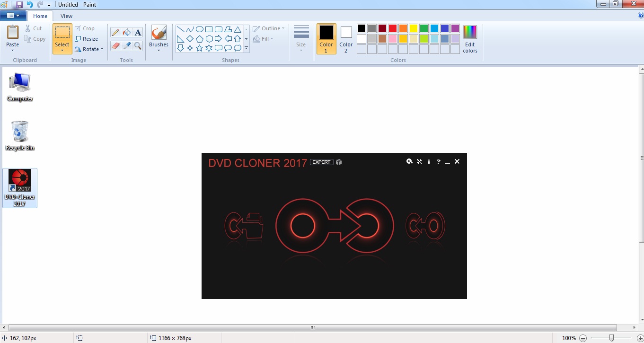The image size is (644, 343).
Task: Open the Paint application menu button
Action: 13,16
